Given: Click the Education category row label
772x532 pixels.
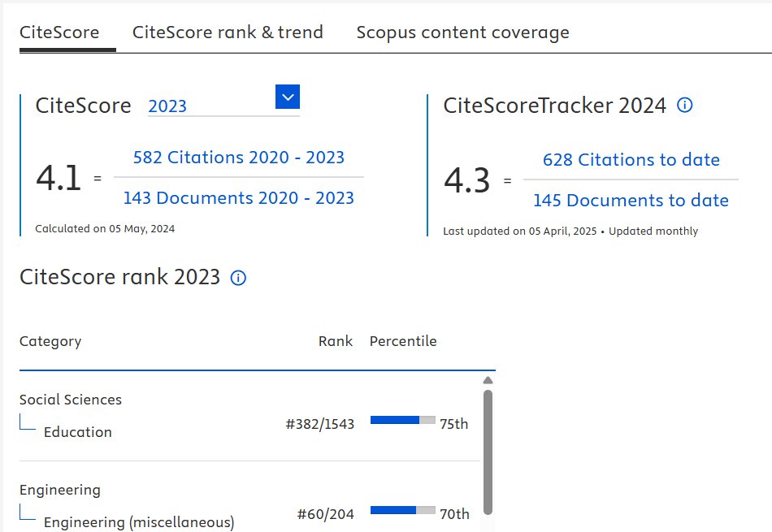Looking at the screenshot, I should click(78, 432).
